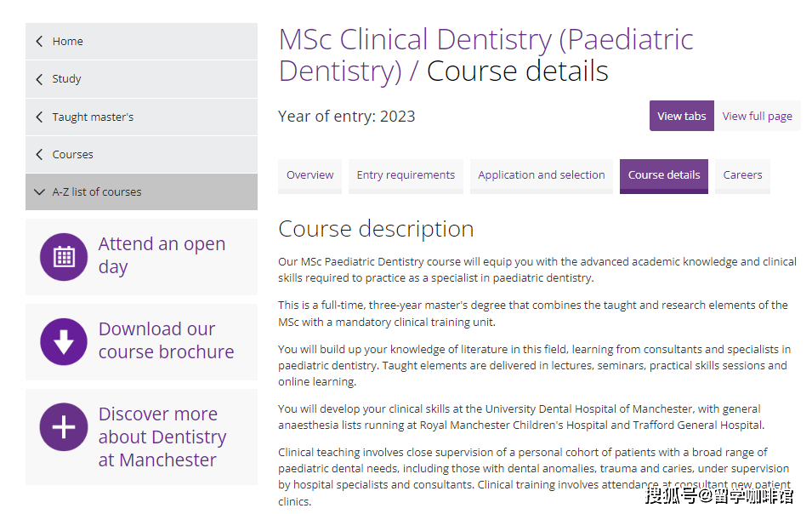Click the download arrow circle icon

64,342
